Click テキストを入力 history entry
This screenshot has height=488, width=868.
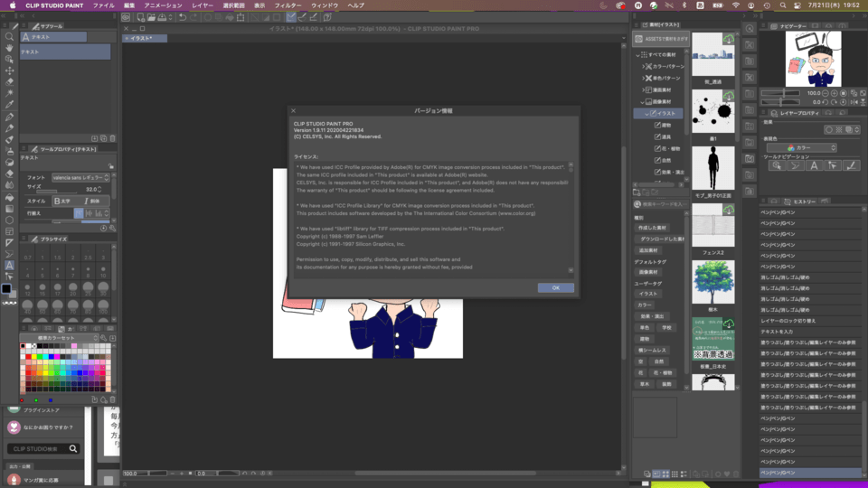pos(777,332)
